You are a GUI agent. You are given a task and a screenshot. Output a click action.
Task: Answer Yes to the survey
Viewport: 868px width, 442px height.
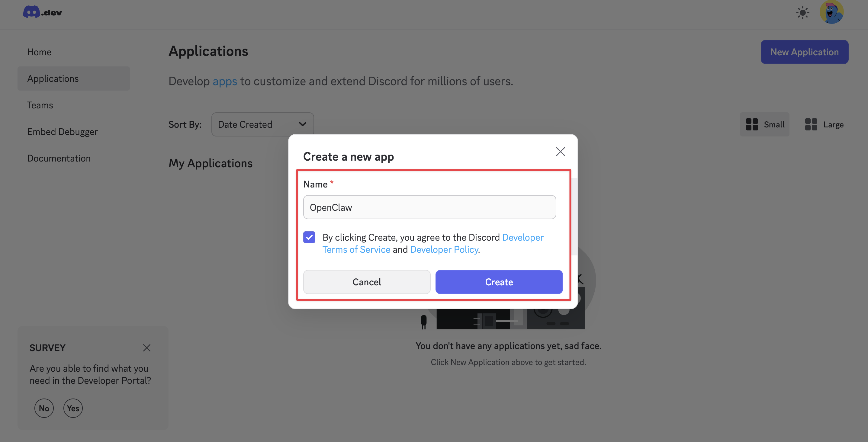tap(73, 408)
